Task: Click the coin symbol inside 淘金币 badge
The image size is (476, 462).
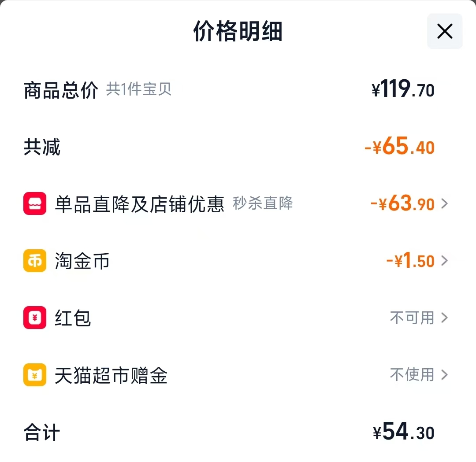Action: (x=34, y=261)
